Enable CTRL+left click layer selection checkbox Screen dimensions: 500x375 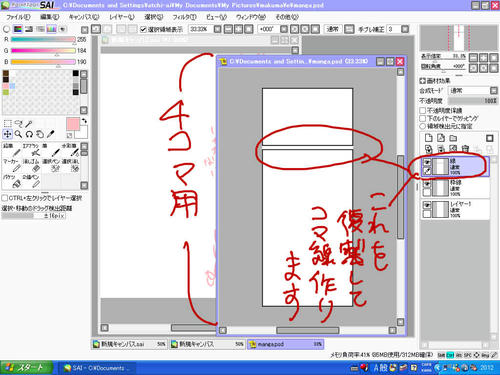5,198
